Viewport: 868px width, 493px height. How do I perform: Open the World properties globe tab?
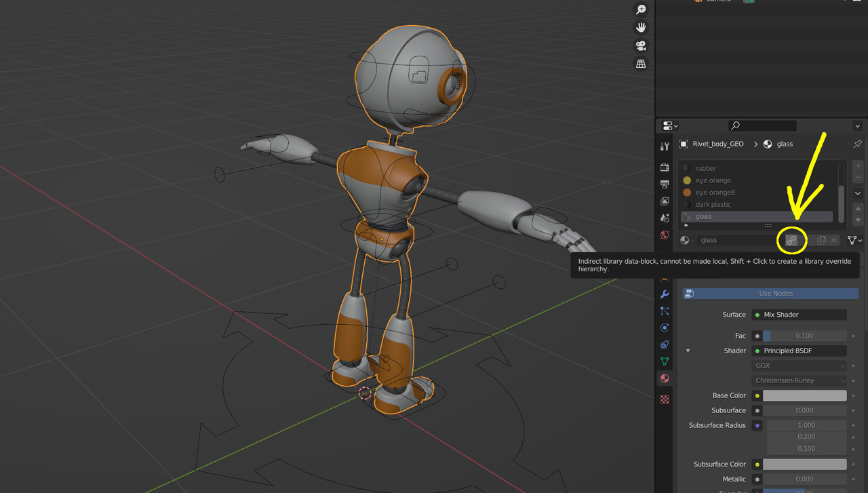pyautogui.click(x=665, y=235)
